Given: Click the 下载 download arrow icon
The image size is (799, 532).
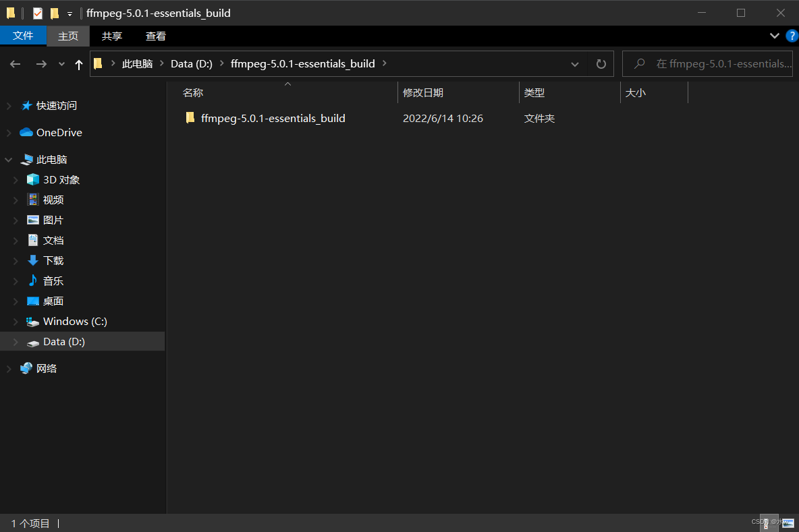Looking at the screenshot, I should pos(33,260).
